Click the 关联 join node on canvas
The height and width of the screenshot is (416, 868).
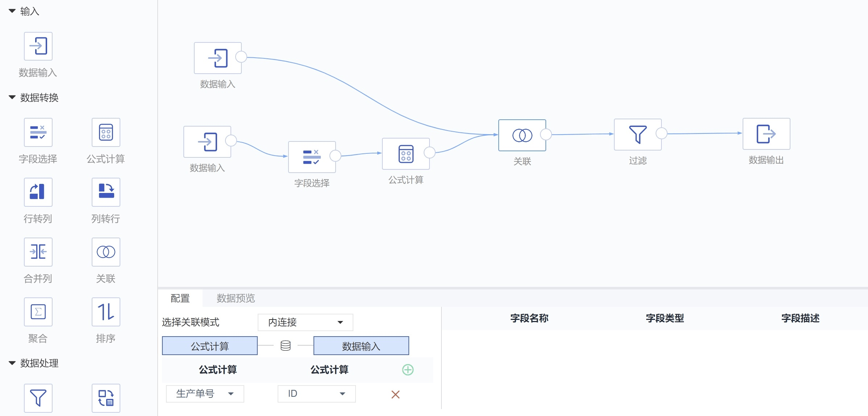522,135
